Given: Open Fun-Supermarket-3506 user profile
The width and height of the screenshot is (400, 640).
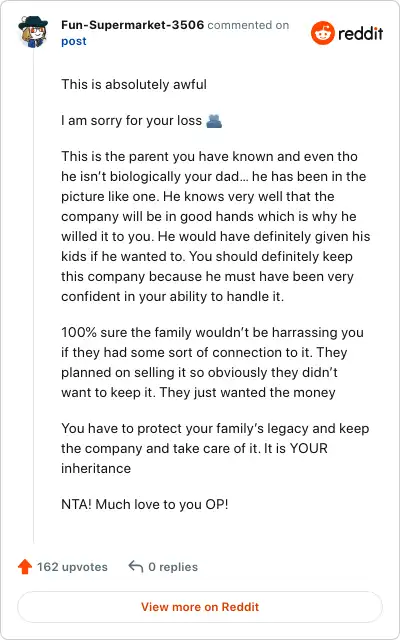Looking at the screenshot, I should (132, 25).
